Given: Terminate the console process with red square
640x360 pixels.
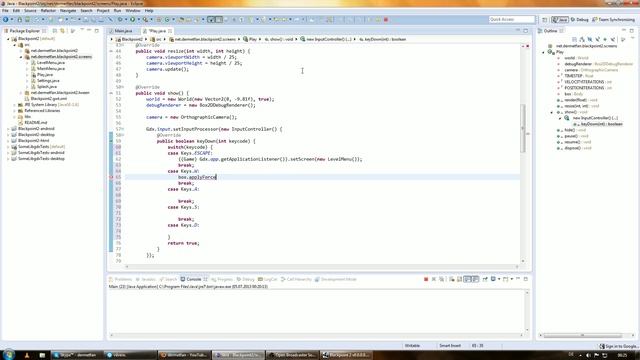Looking at the screenshot, I should click(x=426, y=279).
